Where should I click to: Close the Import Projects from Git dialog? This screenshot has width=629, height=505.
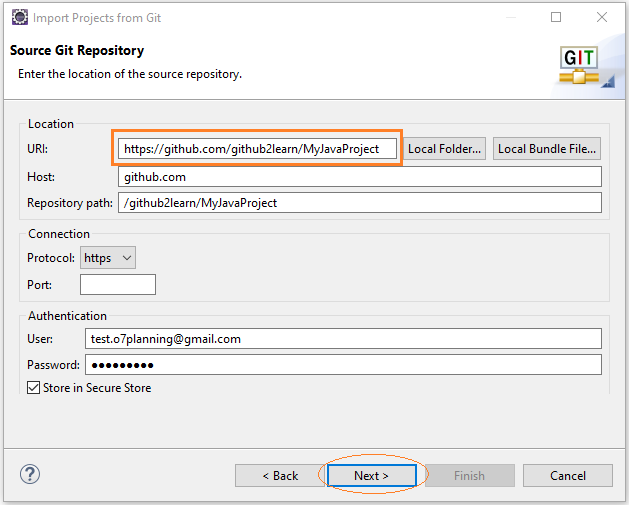click(x=602, y=17)
